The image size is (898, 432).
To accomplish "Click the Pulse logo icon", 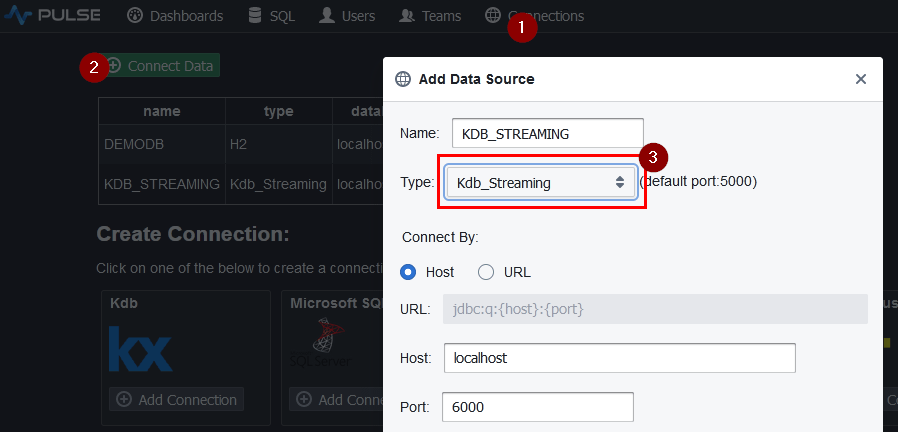I will [18, 16].
